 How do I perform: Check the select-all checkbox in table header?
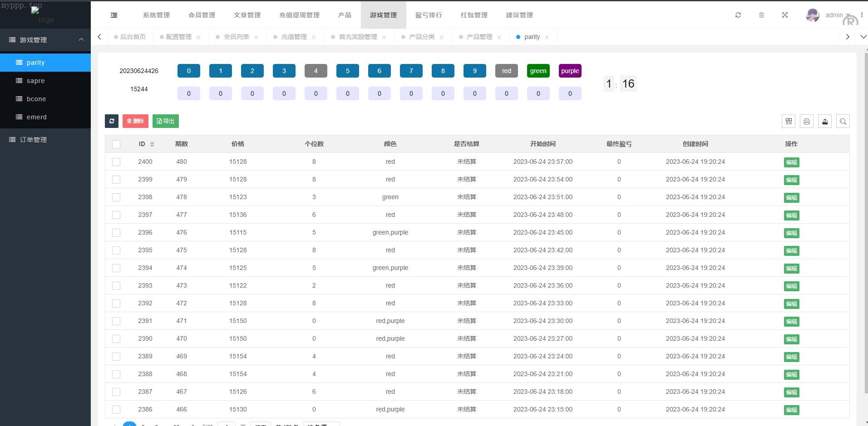tap(116, 144)
